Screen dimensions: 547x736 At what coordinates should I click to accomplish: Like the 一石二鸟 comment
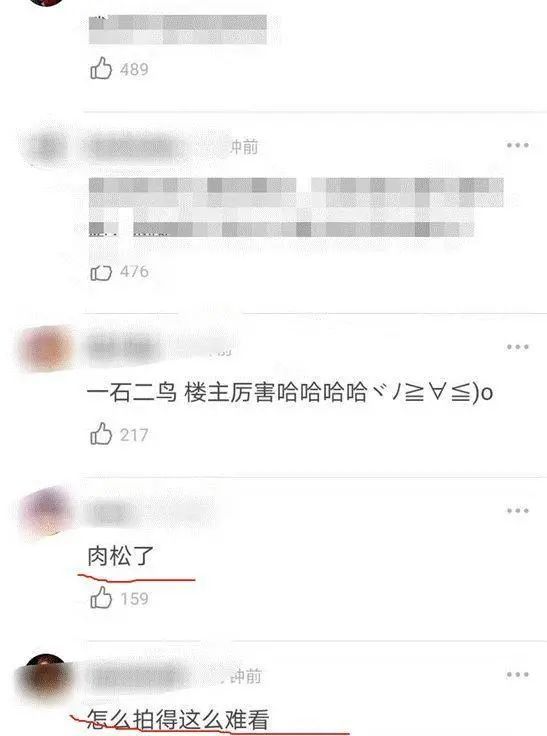point(101,434)
